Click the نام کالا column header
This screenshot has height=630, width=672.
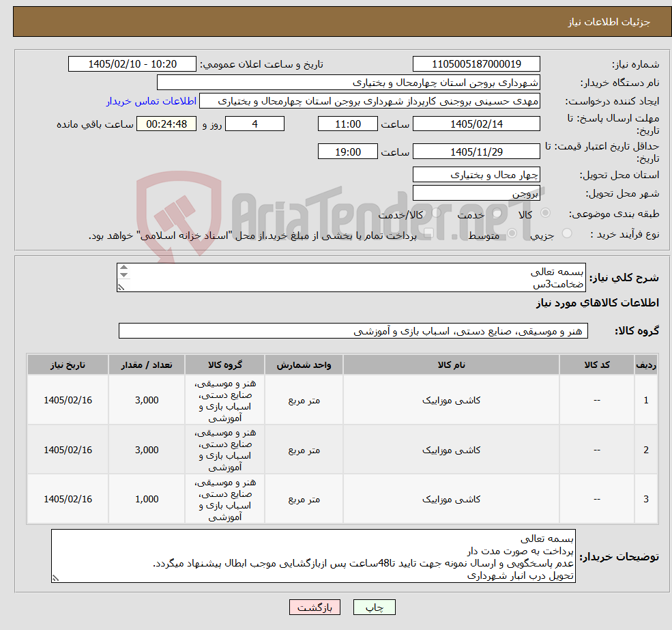coord(451,364)
